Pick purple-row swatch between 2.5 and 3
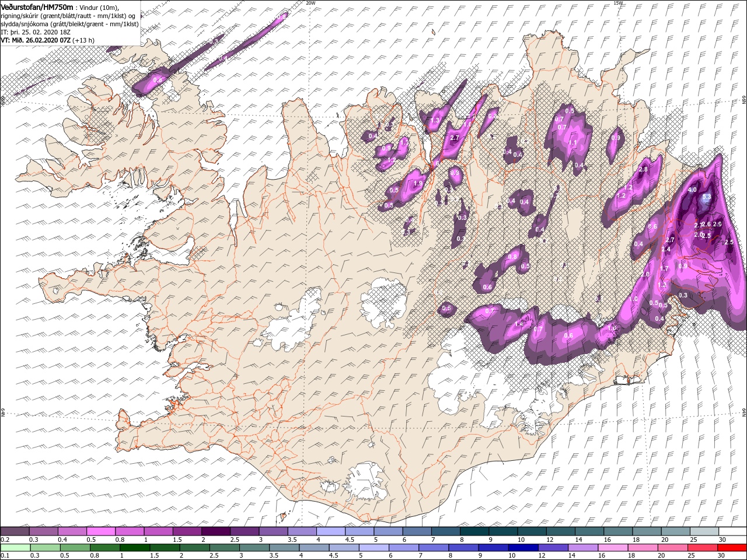 [244, 531]
